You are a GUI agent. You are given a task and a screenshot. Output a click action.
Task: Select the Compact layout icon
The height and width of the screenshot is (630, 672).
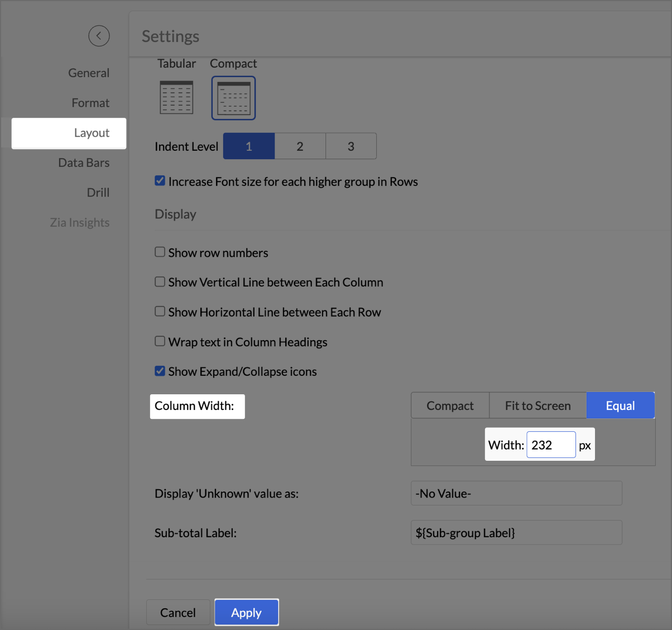pos(233,98)
